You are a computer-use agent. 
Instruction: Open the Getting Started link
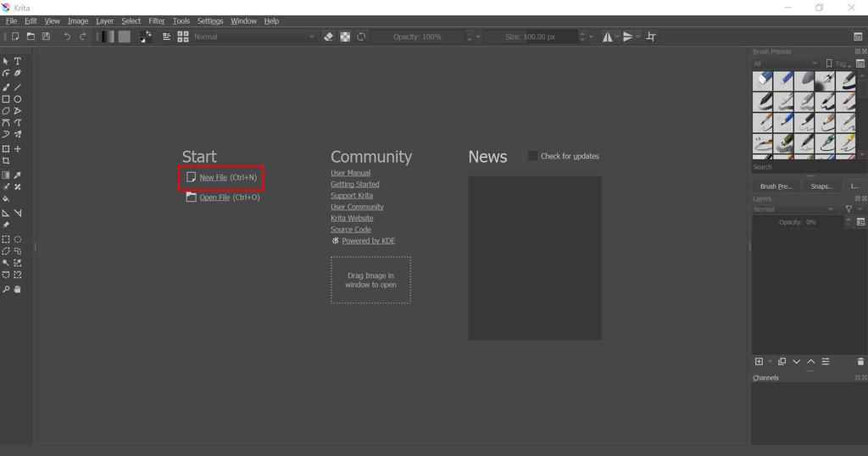355,184
